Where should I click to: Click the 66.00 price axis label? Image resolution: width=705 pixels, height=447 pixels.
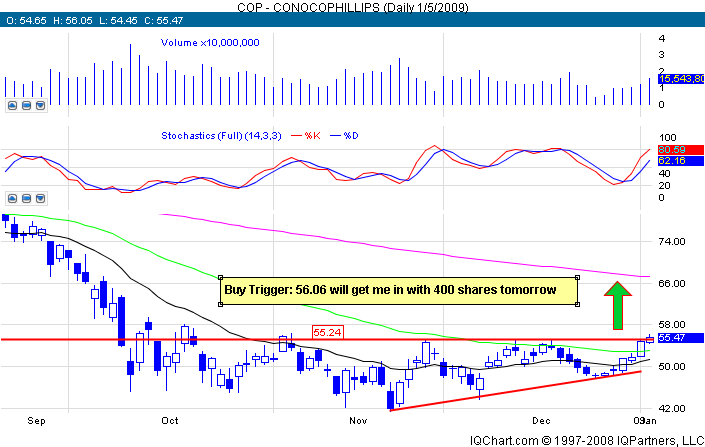point(672,283)
